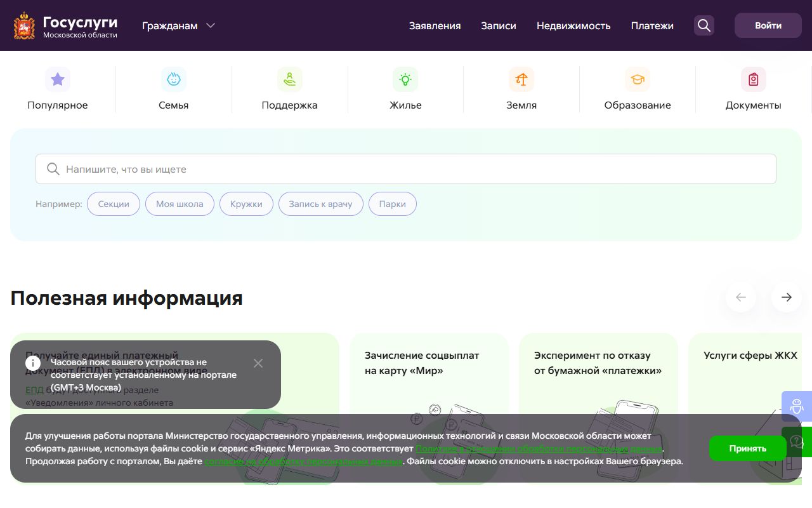This screenshot has width=812, height=508.
Task: Open the Семья category icon
Action: (174, 79)
